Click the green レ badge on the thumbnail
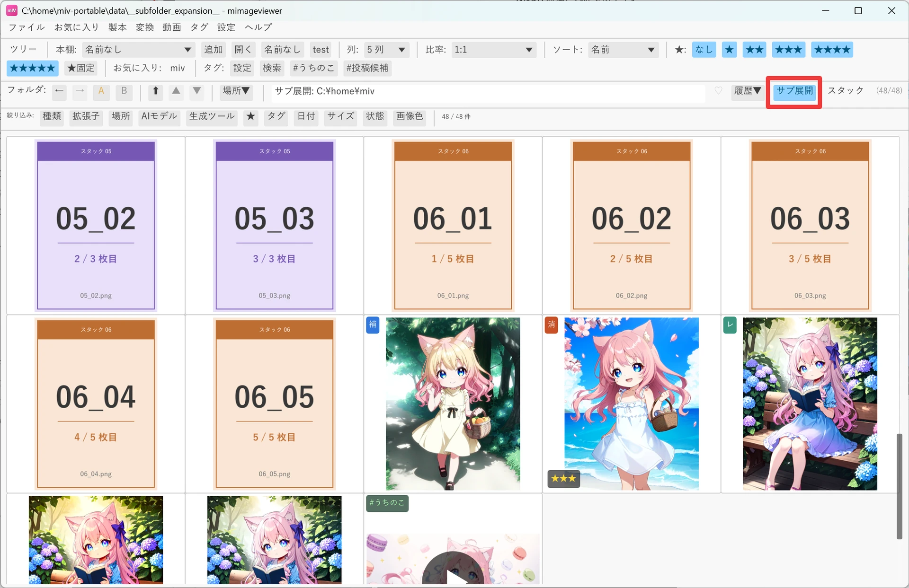The width and height of the screenshot is (909, 588). [730, 325]
